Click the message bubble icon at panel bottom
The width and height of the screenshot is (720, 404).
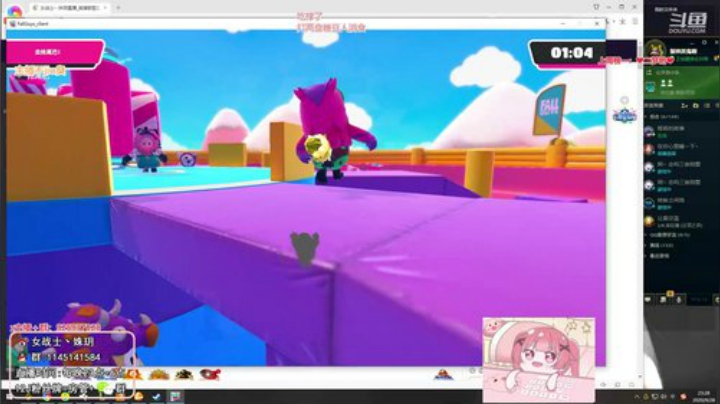(648, 300)
